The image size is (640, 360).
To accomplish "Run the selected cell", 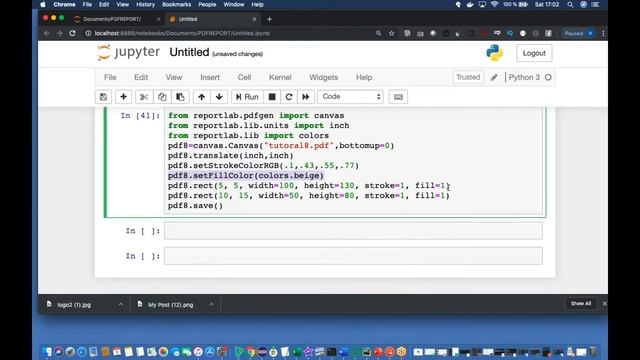I will 247,97.
